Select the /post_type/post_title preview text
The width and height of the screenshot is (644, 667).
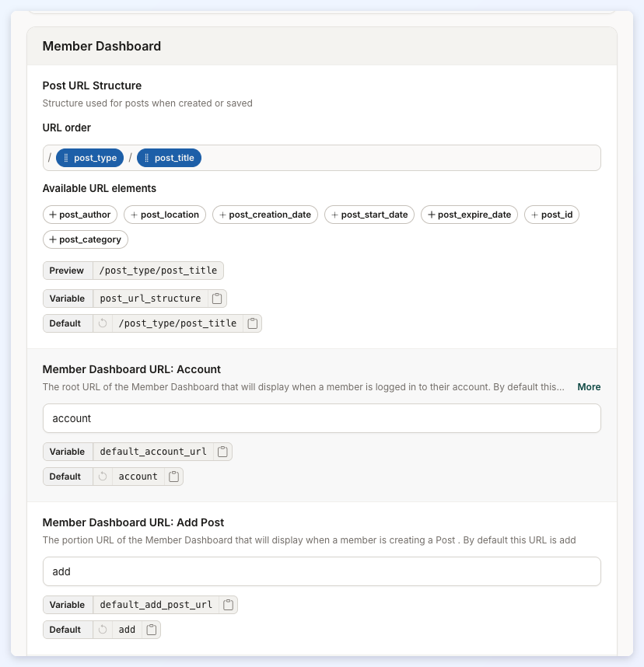click(x=159, y=271)
